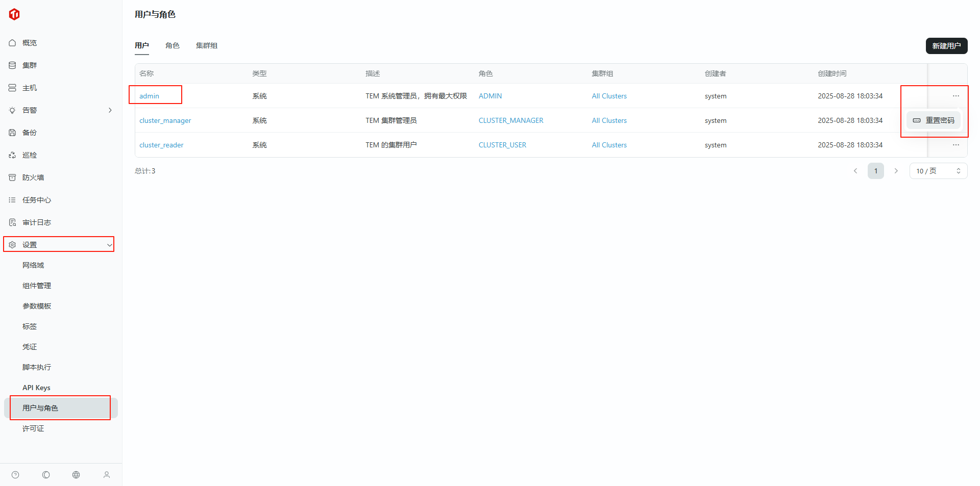Viewport: 980px width, 486px height.
Task: Click the 告警 lightbulb icon
Action: [x=12, y=110]
